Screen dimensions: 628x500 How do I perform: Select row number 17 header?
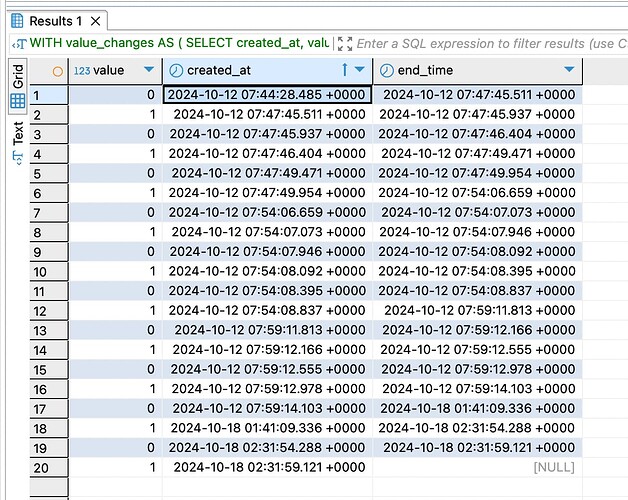tap(49, 409)
